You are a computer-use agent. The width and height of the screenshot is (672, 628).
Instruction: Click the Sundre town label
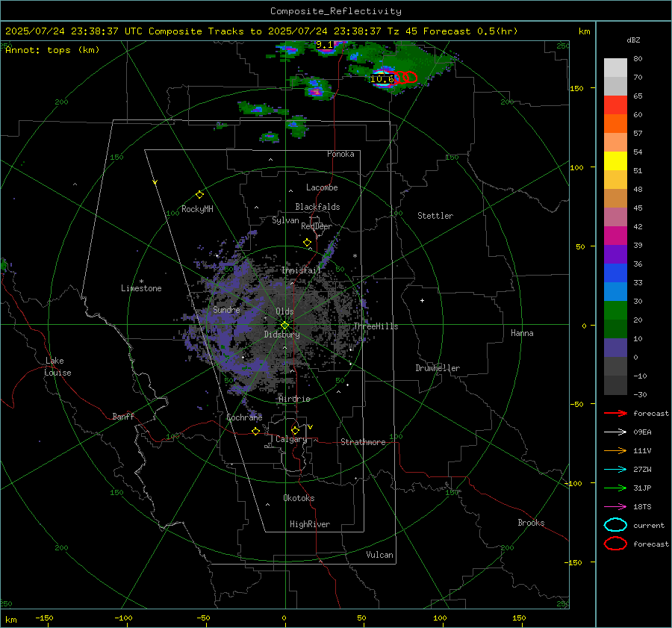pyautogui.click(x=226, y=309)
